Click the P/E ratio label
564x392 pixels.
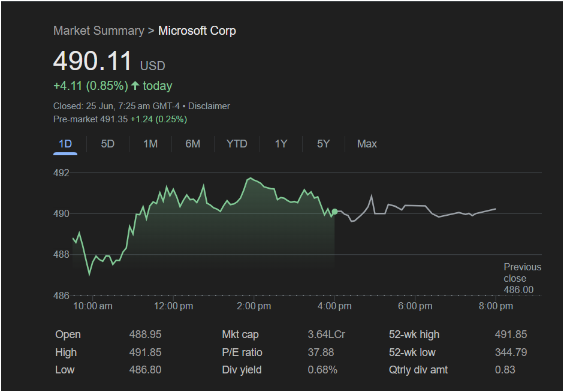pos(242,352)
